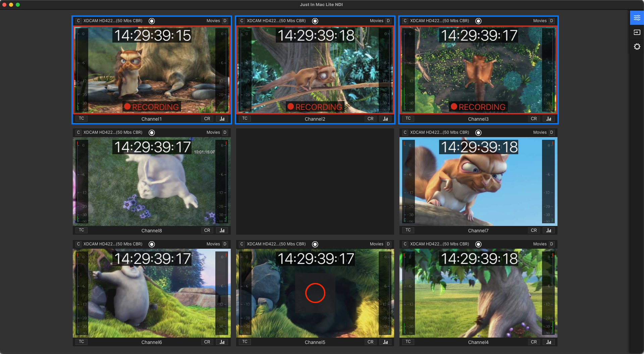Click the TC button under Channel2

[x=245, y=118]
